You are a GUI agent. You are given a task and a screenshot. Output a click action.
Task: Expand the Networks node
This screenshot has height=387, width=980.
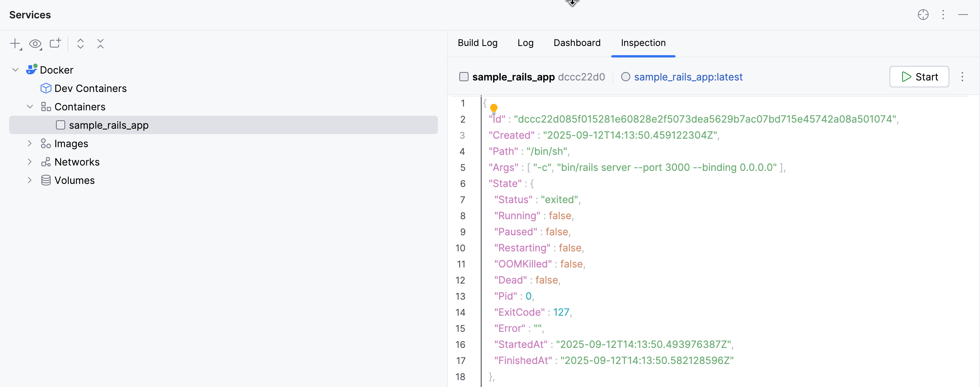tap(30, 162)
